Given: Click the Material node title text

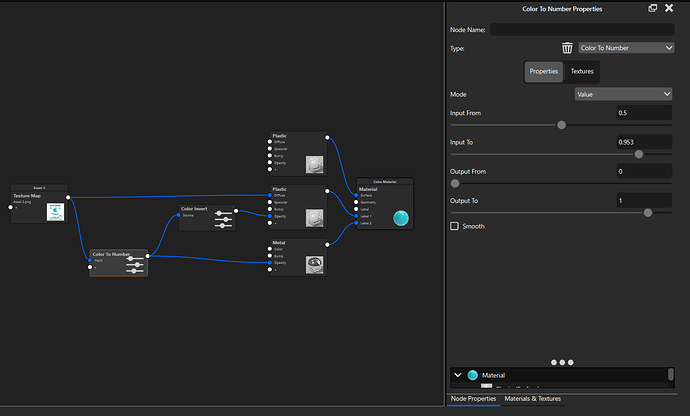Looking at the screenshot, I should [x=368, y=189].
